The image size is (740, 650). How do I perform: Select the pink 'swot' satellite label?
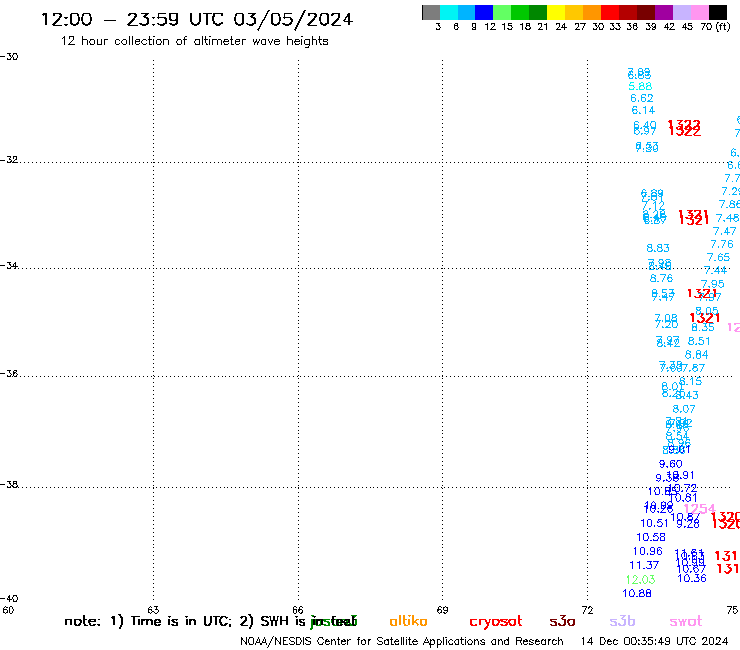[x=686, y=622]
